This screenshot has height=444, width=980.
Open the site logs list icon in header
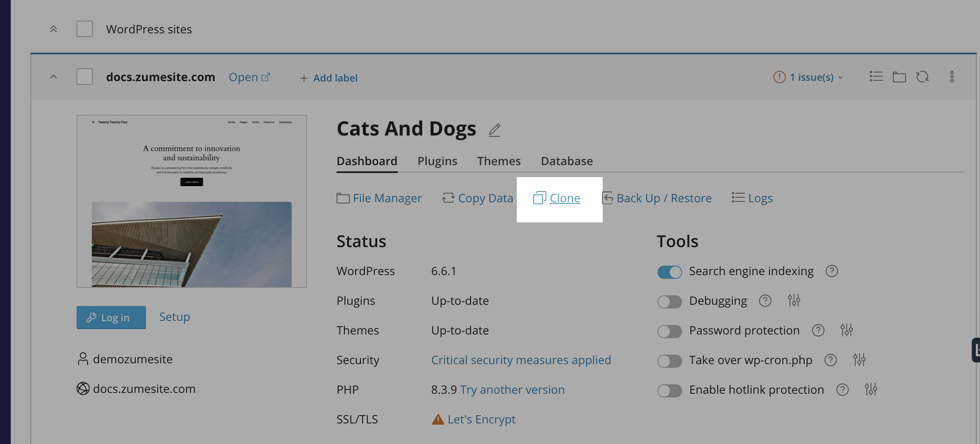876,77
